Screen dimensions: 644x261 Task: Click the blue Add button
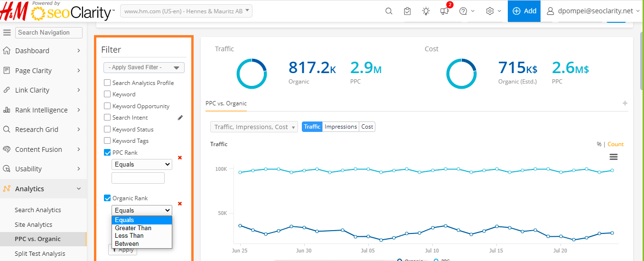tap(524, 11)
